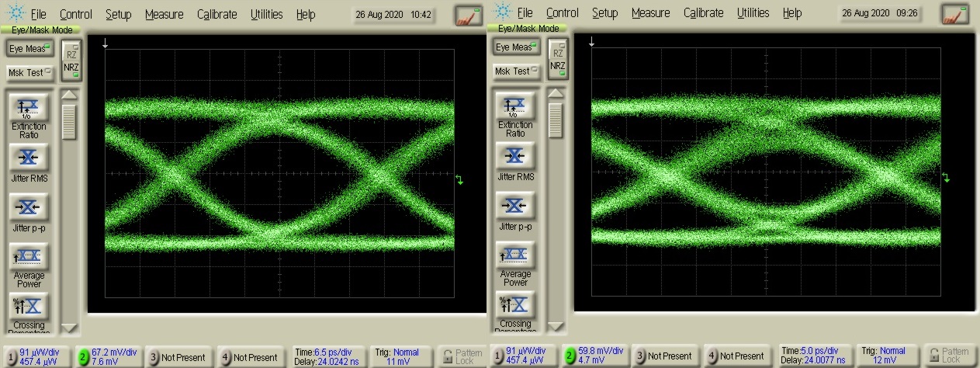The height and width of the screenshot is (368, 980).
Task: Open the Calibrate menu in the 09:26 window
Action: click(703, 13)
